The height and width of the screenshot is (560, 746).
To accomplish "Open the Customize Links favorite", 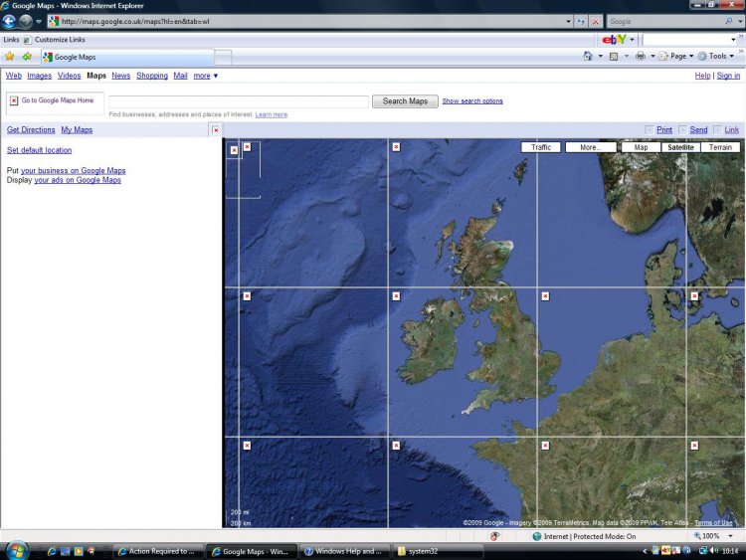I will (x=55, y=40).
